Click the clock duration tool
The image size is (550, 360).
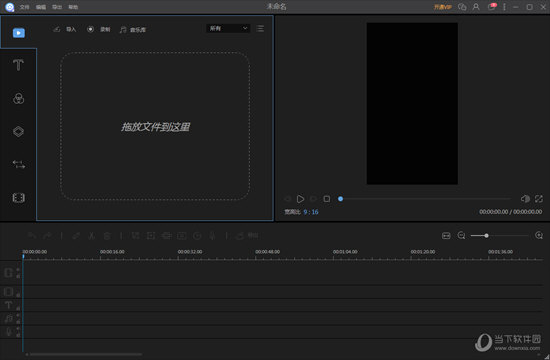pos(197,236)
